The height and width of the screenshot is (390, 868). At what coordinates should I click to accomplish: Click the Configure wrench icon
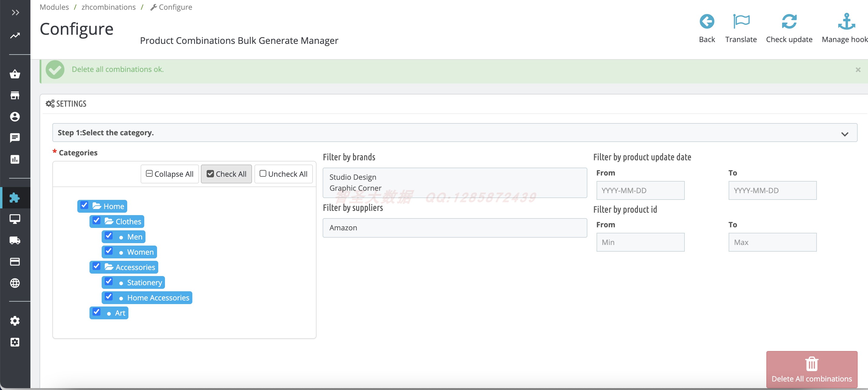click(153, 7)
